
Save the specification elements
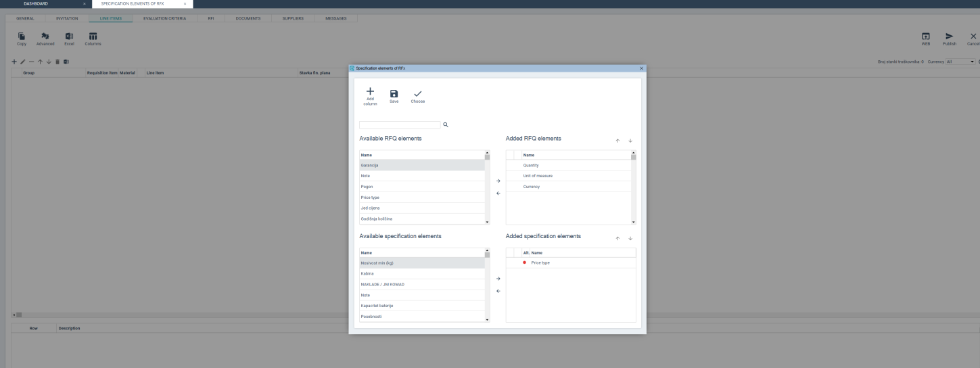click(x=394, y=96)
